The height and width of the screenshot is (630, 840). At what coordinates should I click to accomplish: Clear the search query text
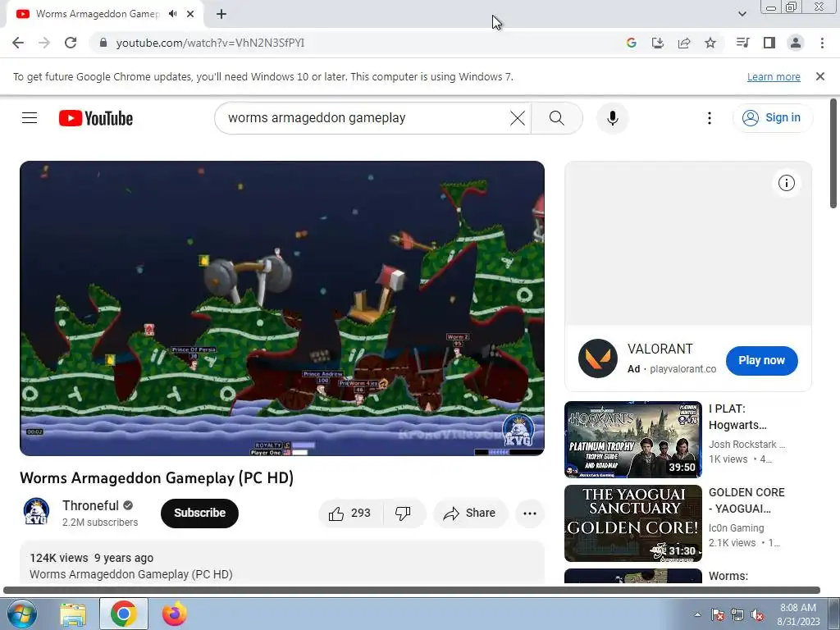[518, 118]
